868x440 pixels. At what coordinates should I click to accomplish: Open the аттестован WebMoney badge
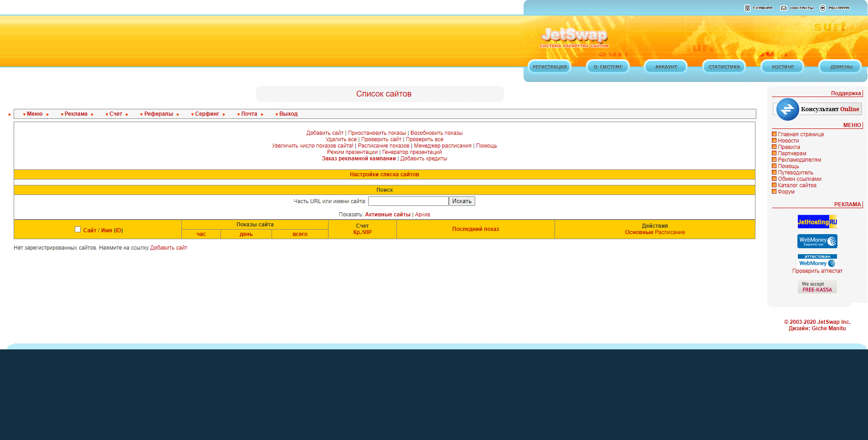817,261
